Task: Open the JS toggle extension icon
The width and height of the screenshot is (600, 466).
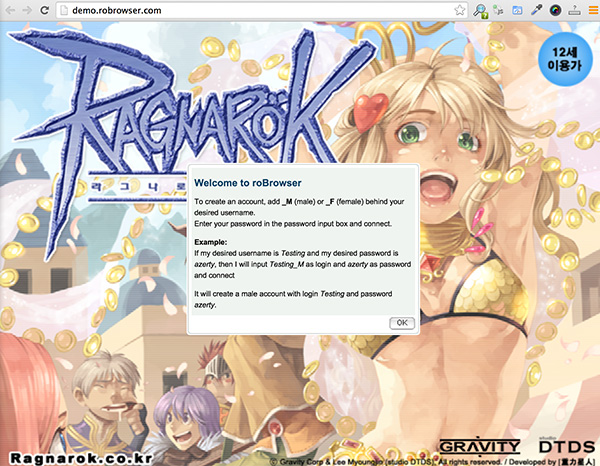Action: 498,10
